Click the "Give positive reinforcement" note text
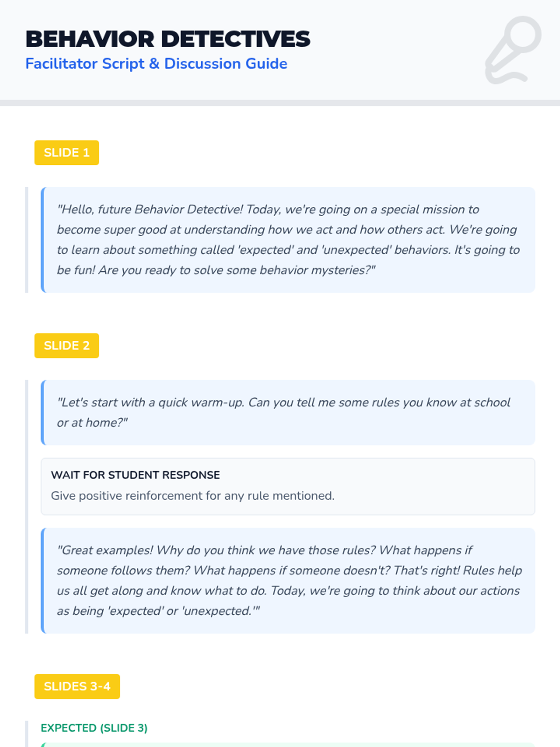The width and height of the screenshot is (560, 747). pos(193,495)
